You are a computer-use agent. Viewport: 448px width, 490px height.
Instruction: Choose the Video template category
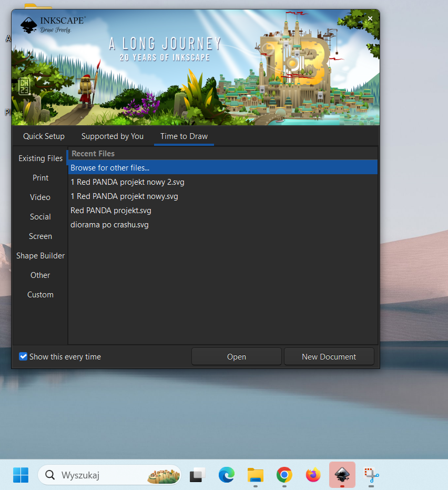[40, 197]
